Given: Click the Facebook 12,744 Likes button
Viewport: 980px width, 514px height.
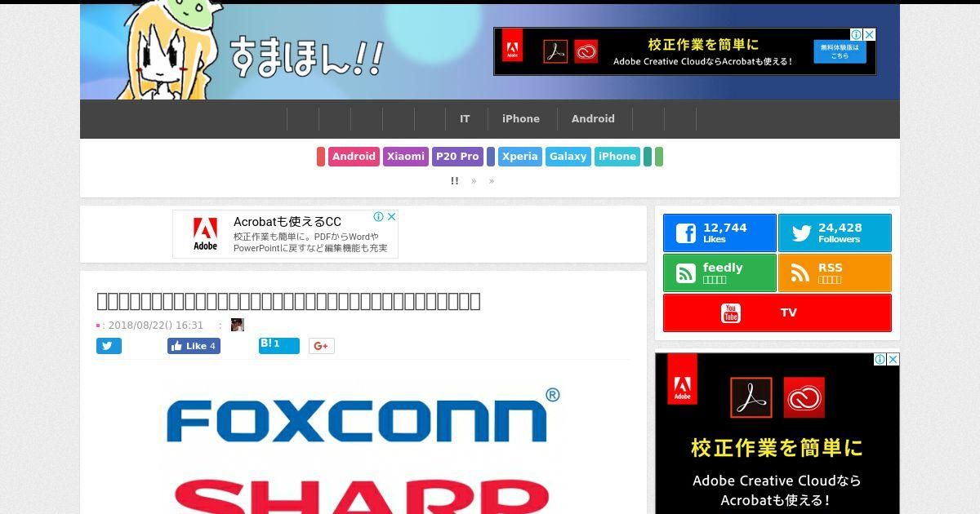Looking at the screenshot, I should 719,233.
